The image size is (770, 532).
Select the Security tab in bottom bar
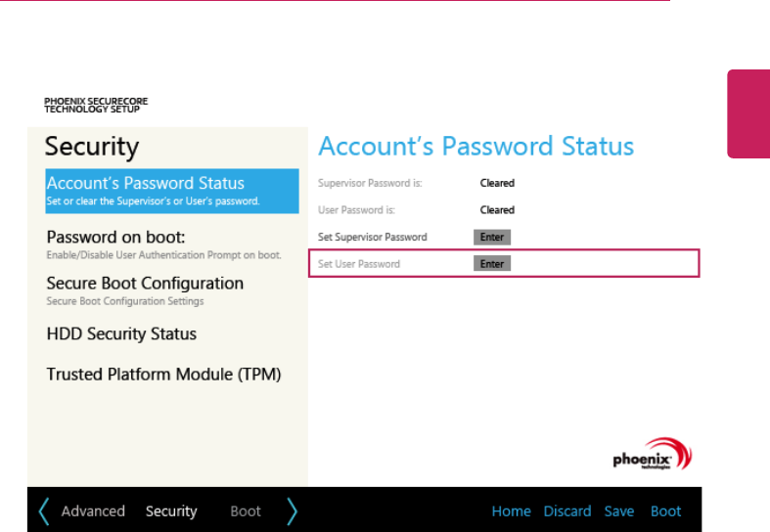tap(171, 510)
